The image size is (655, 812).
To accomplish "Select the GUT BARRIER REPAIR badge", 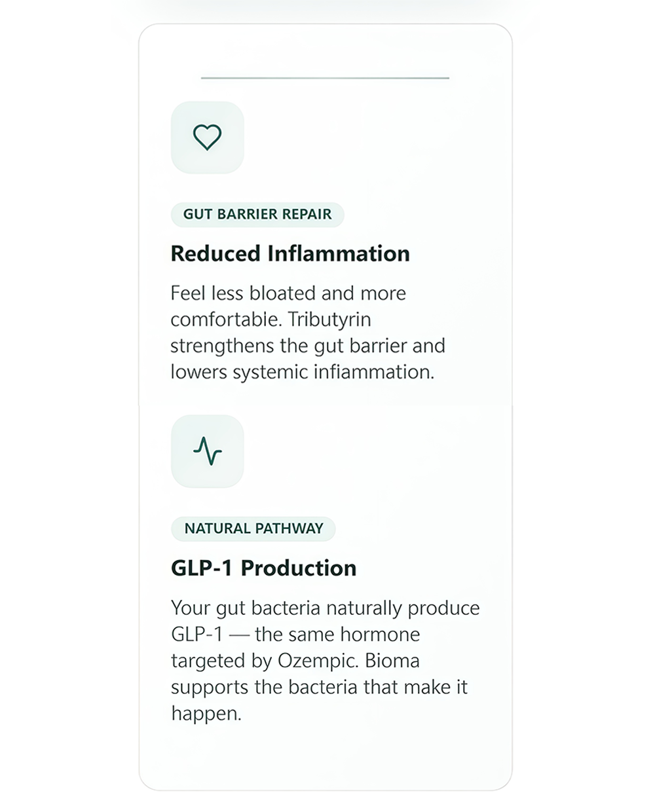I will pyautogui.click(x=257, y=214).
